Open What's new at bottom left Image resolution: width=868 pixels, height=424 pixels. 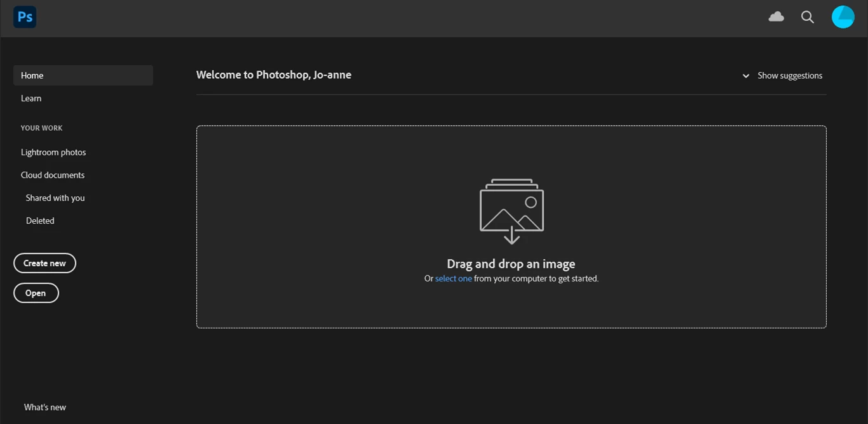pos(45,407)
